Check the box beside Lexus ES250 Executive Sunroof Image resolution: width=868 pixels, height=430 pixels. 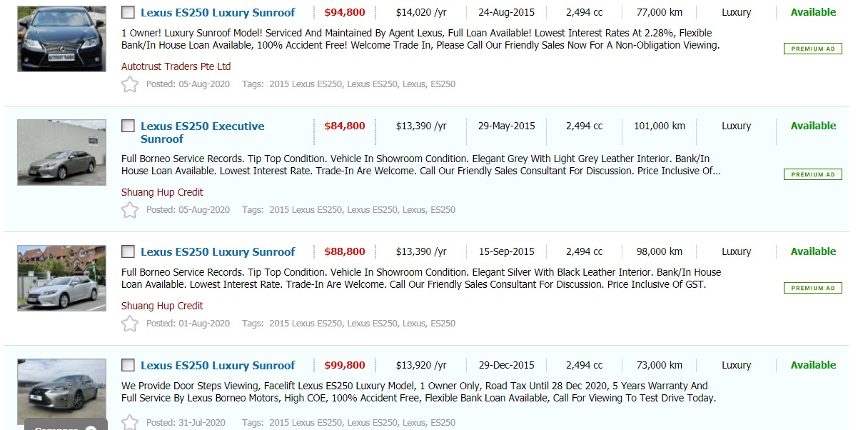pos(128,126)
